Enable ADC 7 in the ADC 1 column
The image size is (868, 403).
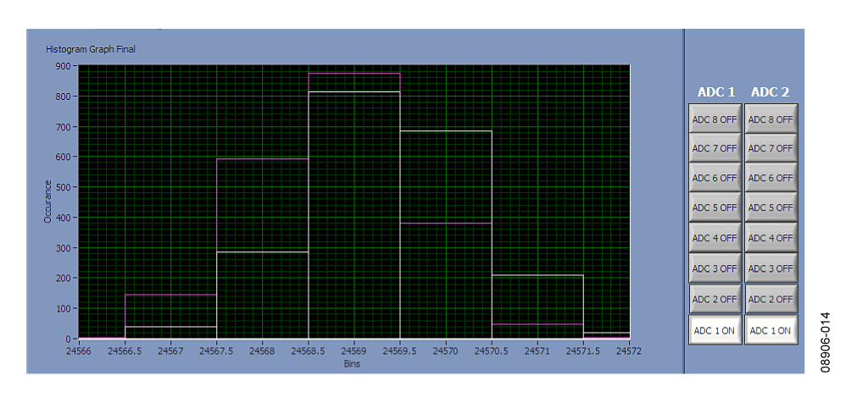(715, 149)
